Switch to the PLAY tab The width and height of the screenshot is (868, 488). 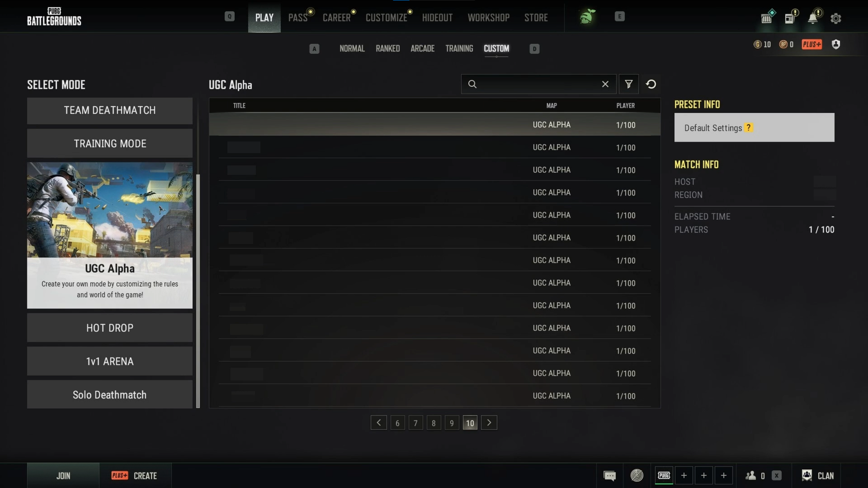pyautogui.click(x=264, y=17)
